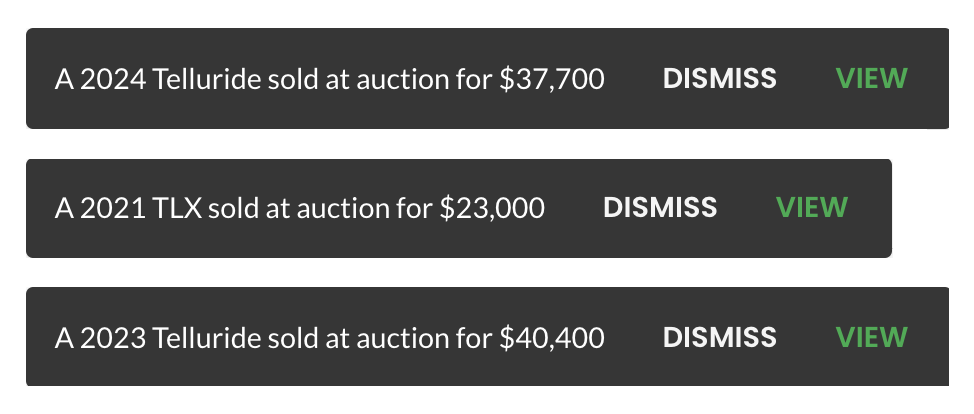View the 2021 TLX auction result
Screen dimensions: 974x414
[x=812, y=208]
